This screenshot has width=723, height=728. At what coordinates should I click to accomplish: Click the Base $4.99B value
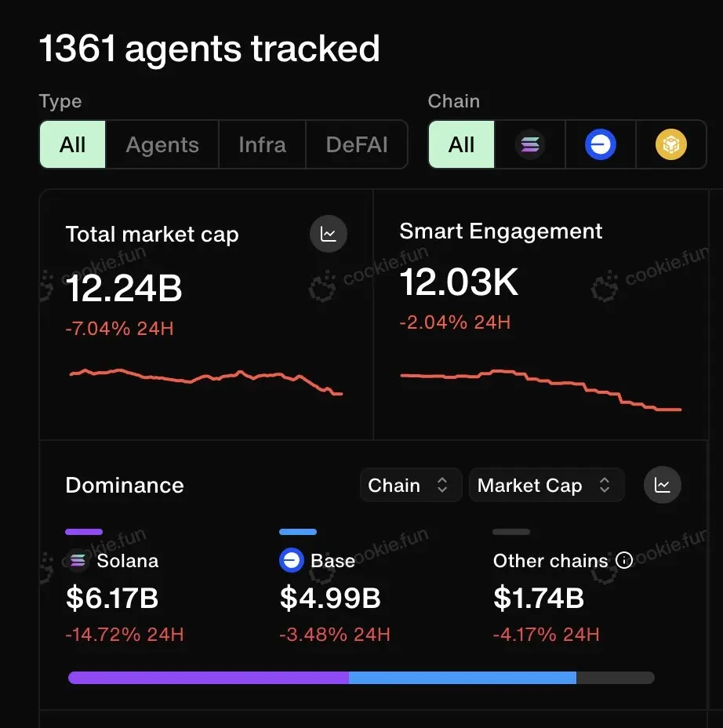tap(330, 599)
